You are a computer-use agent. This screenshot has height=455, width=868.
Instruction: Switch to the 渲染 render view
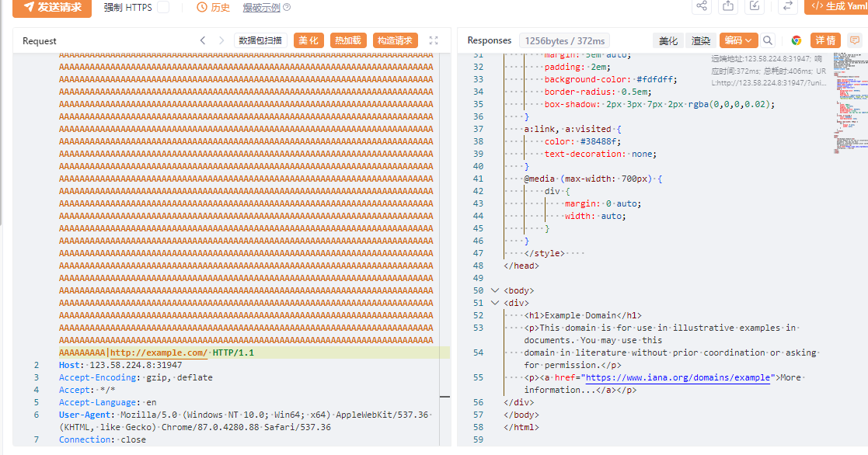700,40
